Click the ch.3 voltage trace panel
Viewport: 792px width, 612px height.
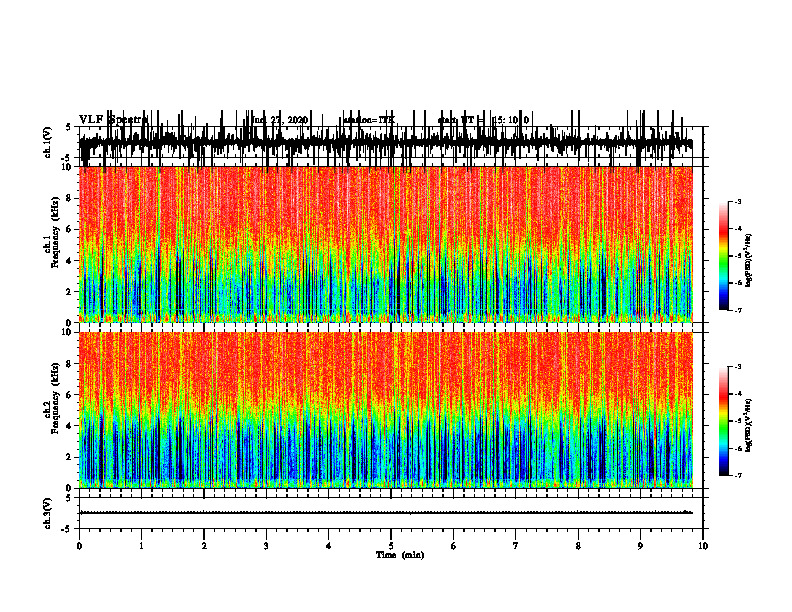(x=391, y=513)
